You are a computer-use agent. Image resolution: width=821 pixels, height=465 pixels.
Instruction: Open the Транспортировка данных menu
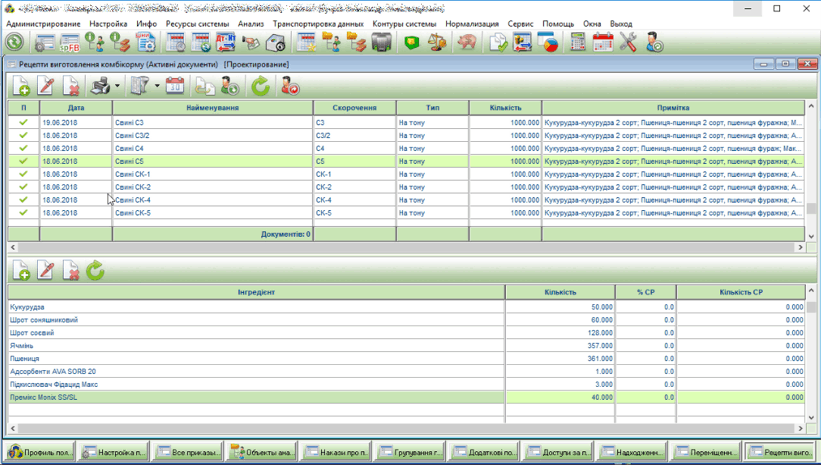318,24
